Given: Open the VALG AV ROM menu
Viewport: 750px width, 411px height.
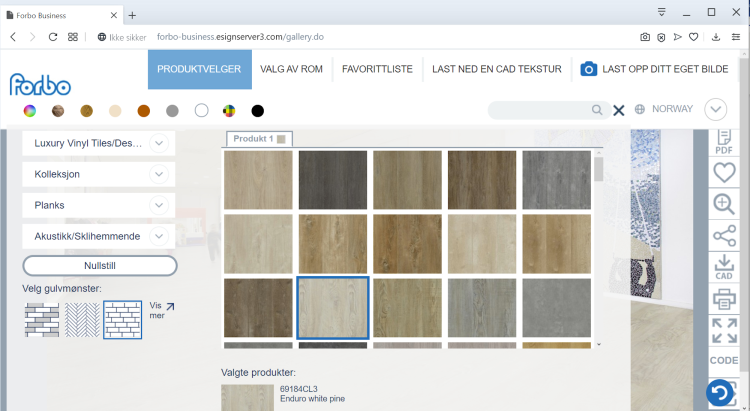Looking at the screenshot, I should pyautogui.click(x=290, y=69).
